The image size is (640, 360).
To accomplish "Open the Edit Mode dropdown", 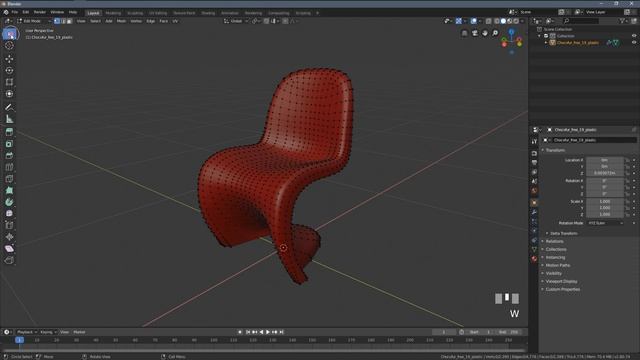I will coord(34,21).
